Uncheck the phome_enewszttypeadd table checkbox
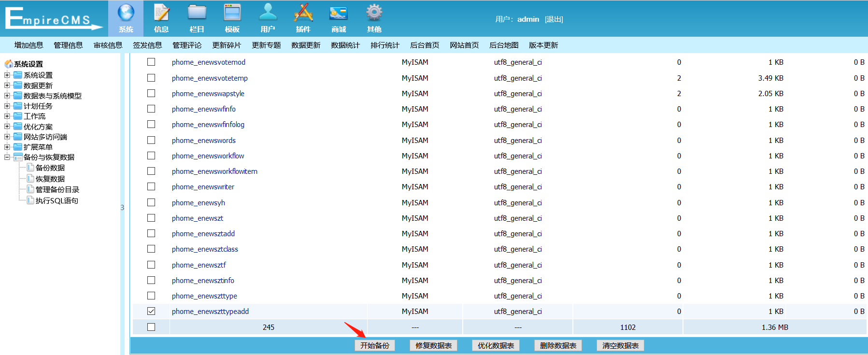Screen dimensions: 868x355 [151, 311]
